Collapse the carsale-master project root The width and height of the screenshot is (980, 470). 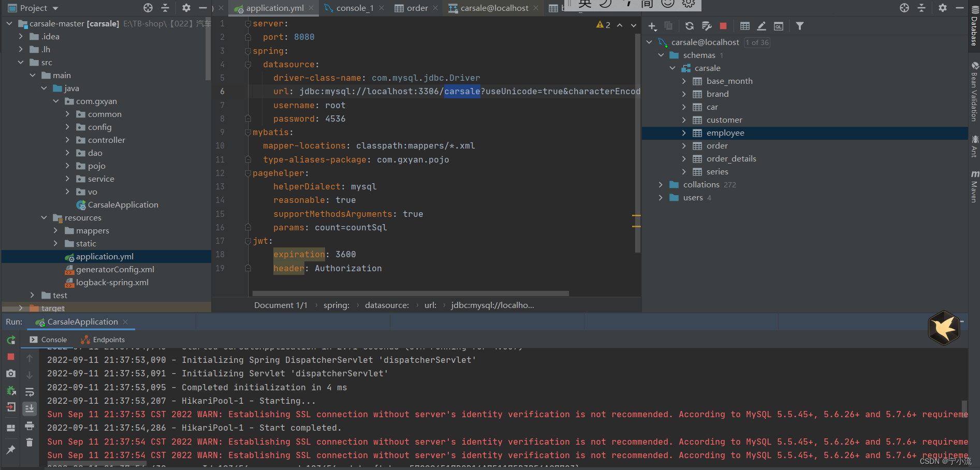[x=9, y=23]
